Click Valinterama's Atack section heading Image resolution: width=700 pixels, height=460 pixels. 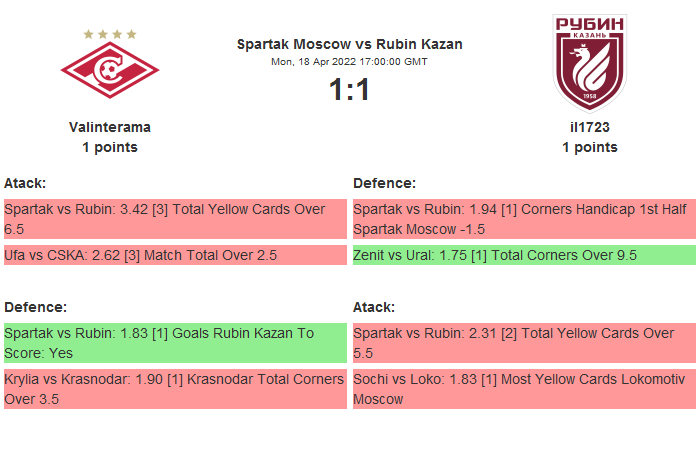click(25, 183)
